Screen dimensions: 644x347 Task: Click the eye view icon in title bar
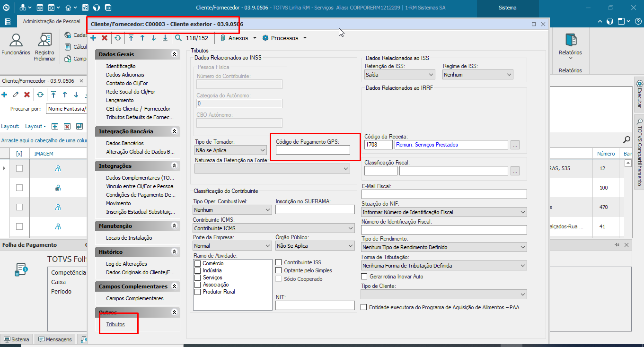[40, 8]
